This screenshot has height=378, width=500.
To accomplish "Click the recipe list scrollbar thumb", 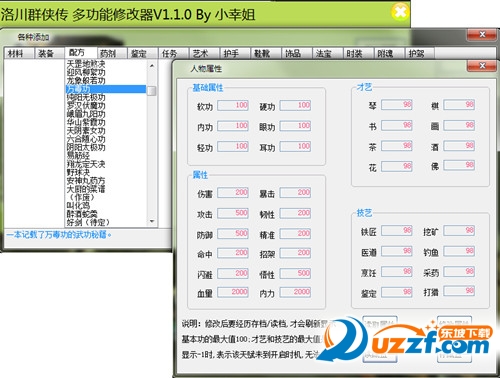I will pyautogui.click(x=152, y=91).
